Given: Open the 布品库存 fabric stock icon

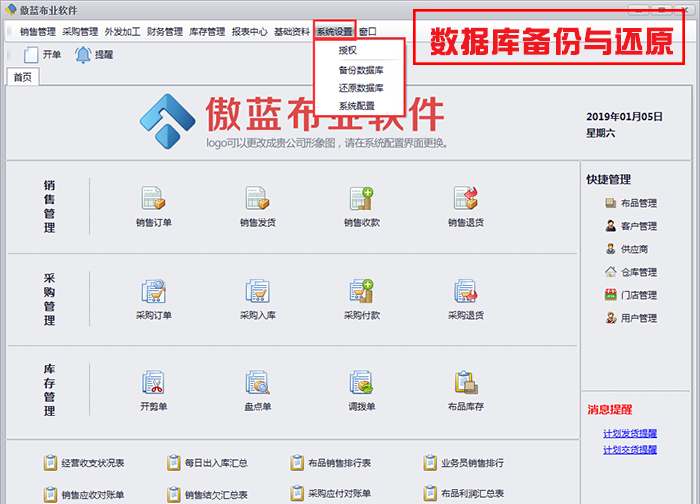Looking at the screenshot, I should tap(465, 384).
